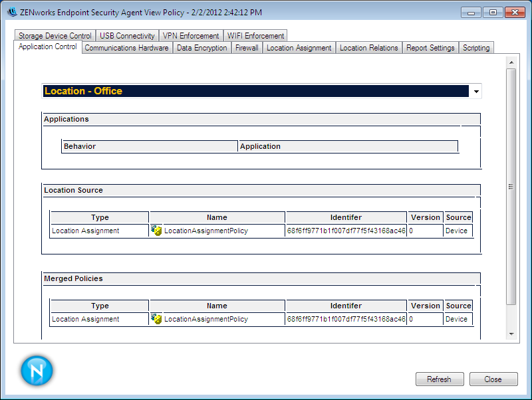Screen dimensions: 532x400
Task: Close the window with the red X
Action: (x=515, y=13)
